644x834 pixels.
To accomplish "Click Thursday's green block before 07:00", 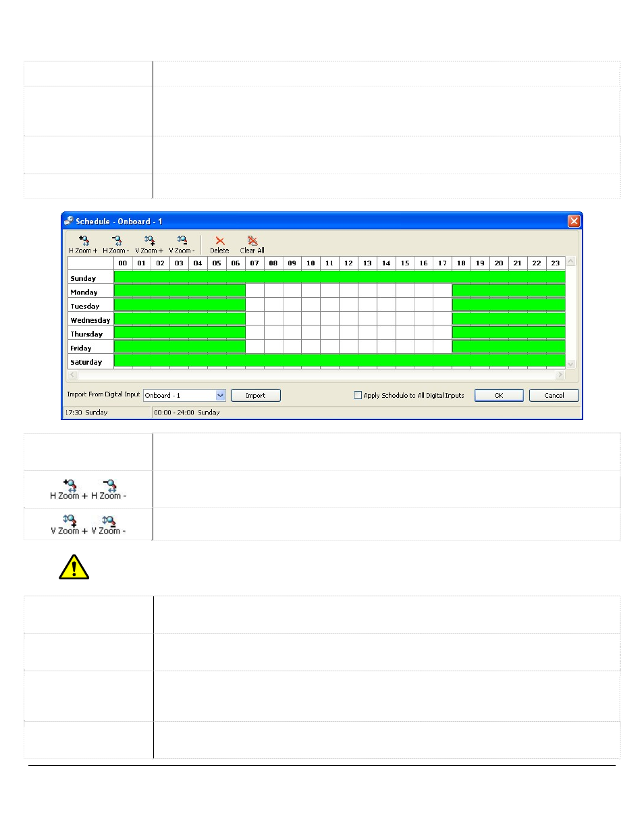I will click(x=180, y=332).
